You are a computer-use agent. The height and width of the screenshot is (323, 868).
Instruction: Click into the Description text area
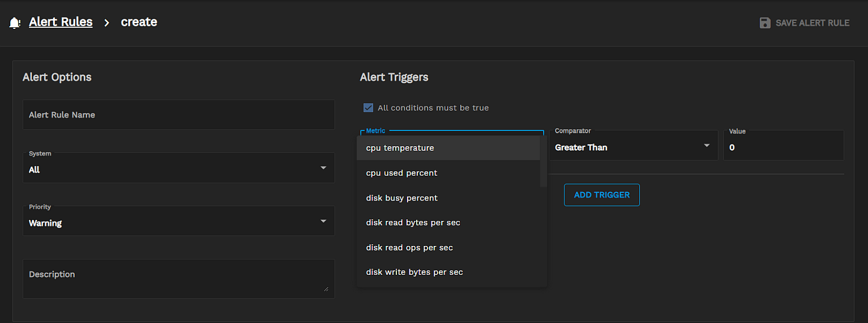(178, 279)
